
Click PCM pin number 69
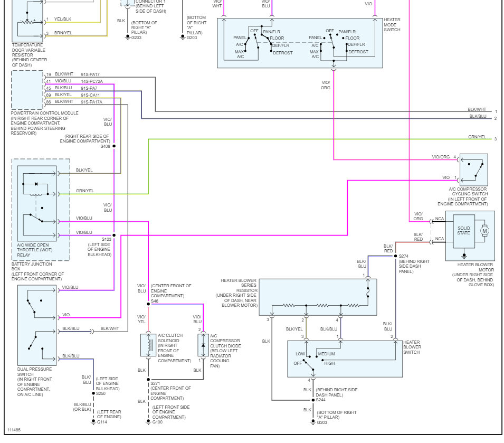[x=49, y=95]
